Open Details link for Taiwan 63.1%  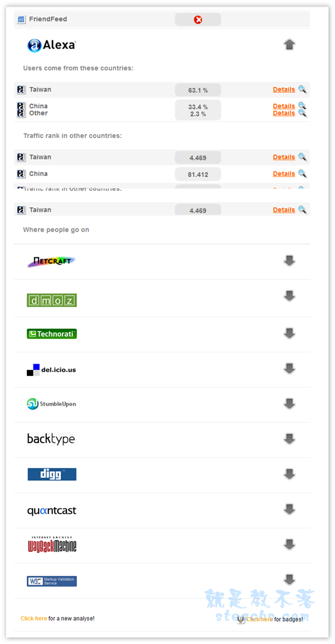pyautogui.click(x=284, y=89)
